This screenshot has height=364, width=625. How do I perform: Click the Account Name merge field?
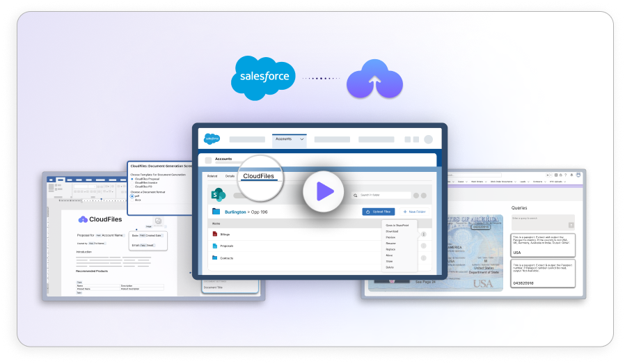(x=110, y=235)
